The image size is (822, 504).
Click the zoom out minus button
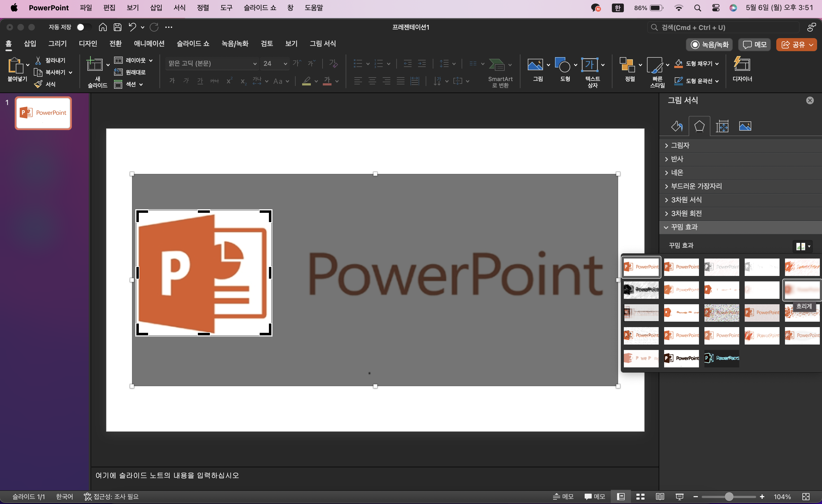[x=695, y=497]
